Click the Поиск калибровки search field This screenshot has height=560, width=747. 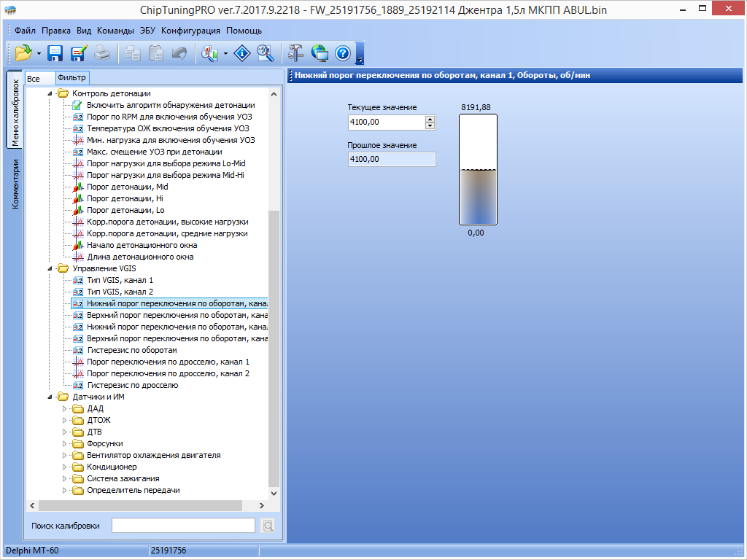coord(183,526)
